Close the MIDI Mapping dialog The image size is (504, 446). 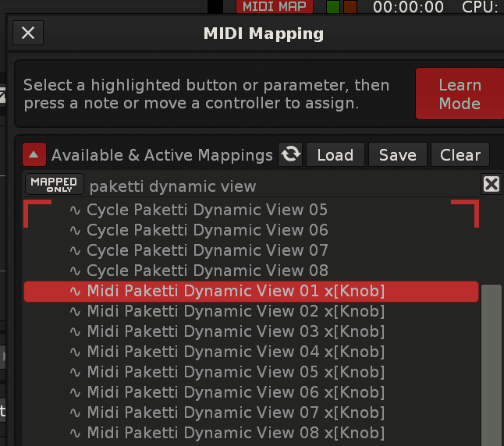[28, 33]
